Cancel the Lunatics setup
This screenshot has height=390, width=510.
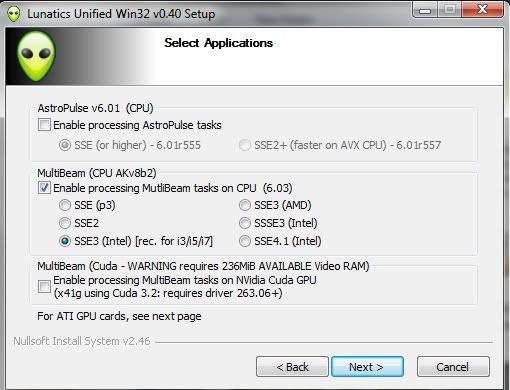(453, 367)
